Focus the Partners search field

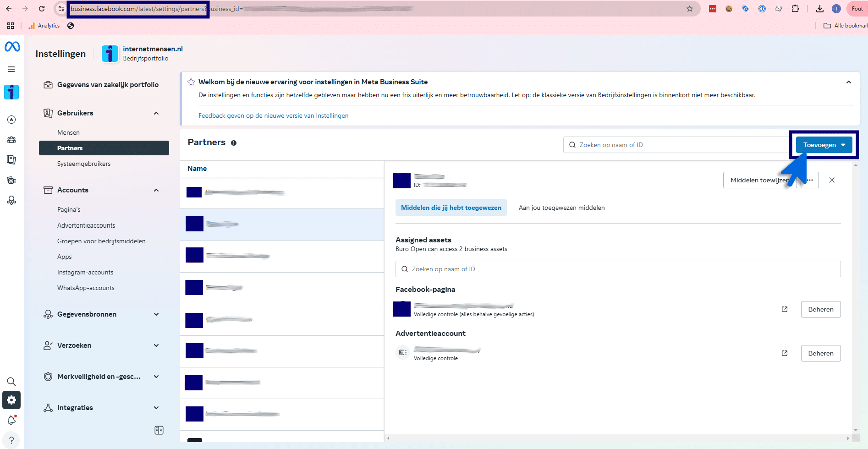[x=676, y=145]
